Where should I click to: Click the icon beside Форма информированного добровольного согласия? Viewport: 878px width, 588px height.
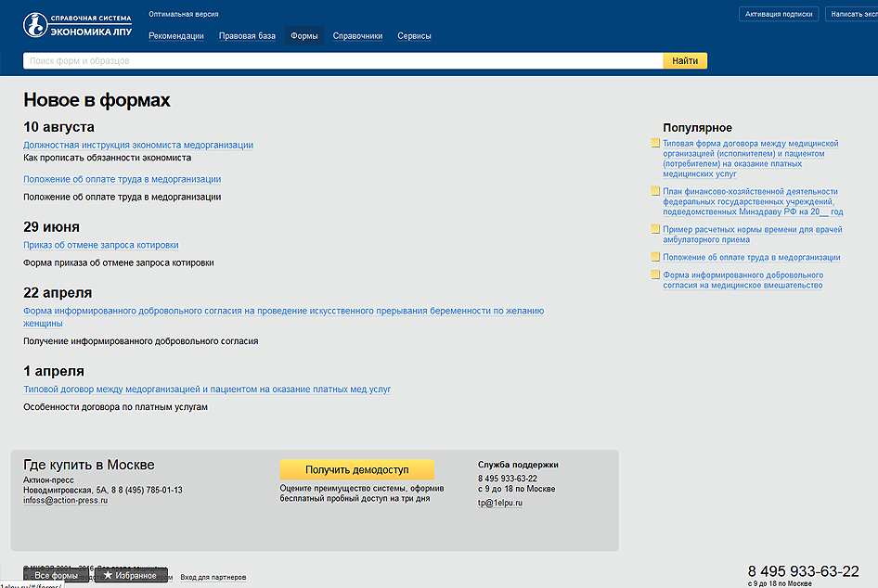655,275
